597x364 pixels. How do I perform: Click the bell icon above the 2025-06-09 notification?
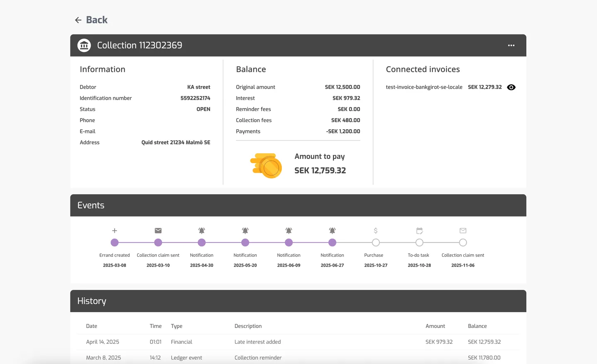point(289,231)
